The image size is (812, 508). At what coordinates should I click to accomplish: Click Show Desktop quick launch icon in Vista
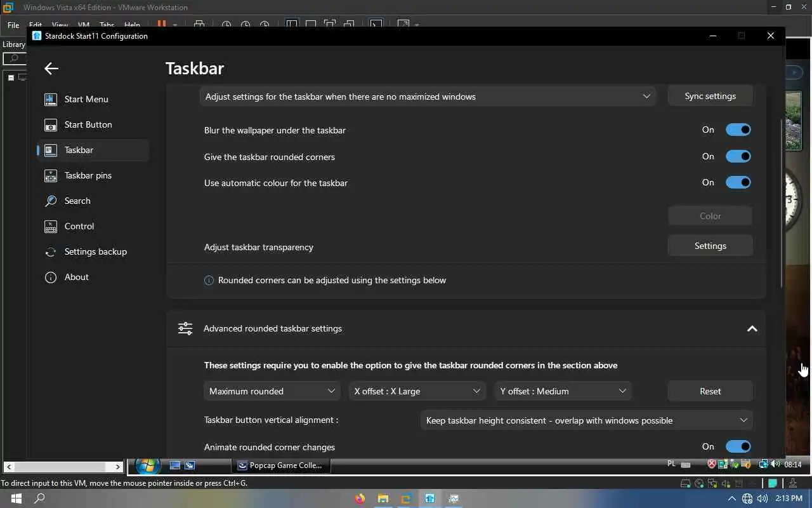point(175,465)
